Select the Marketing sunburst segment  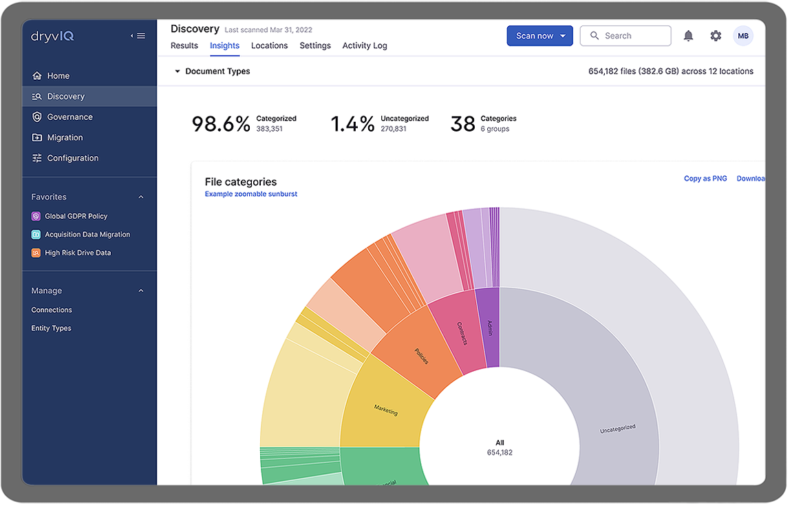click(x=386, y=407)
